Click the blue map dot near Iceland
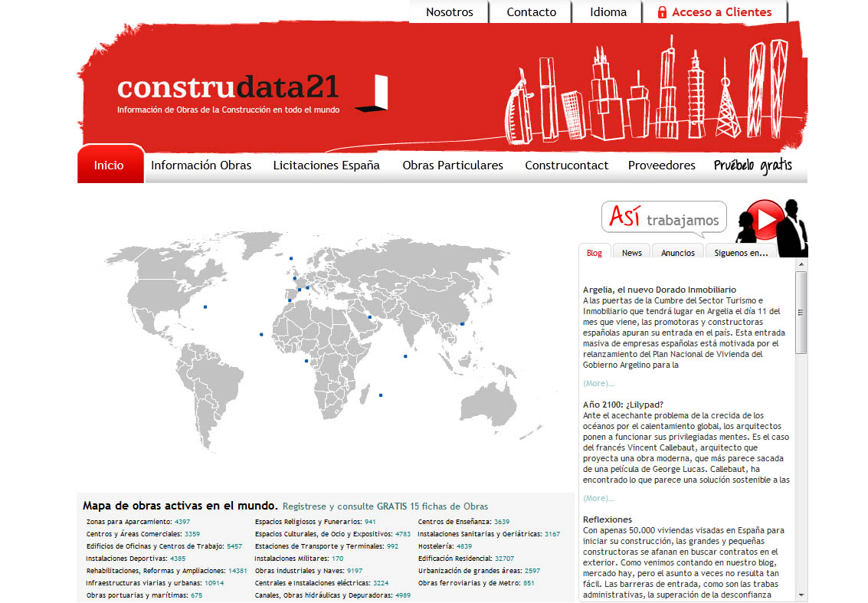This screenshot has width=868, height=603. 291,258
